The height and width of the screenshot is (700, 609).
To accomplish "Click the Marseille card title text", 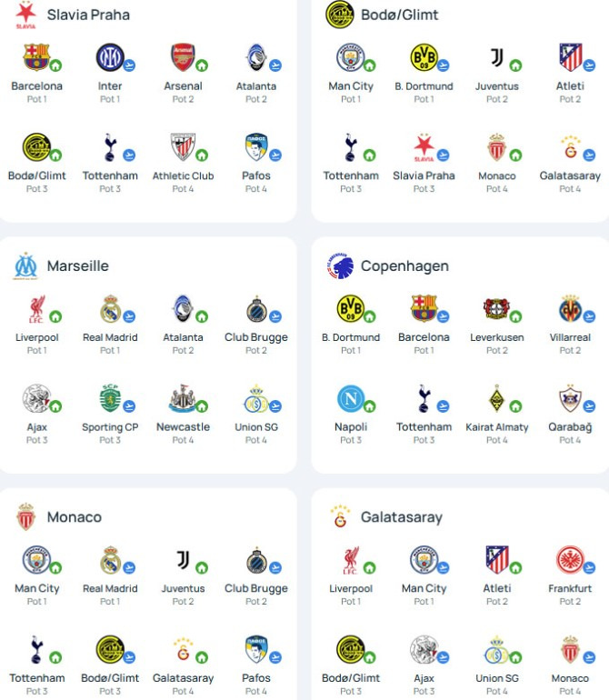I will click(77, 266).
